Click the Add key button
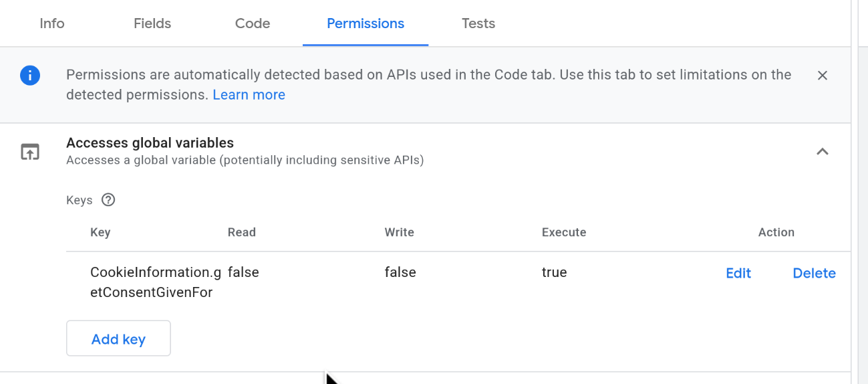Screen dimensions: 868x384 118,339
